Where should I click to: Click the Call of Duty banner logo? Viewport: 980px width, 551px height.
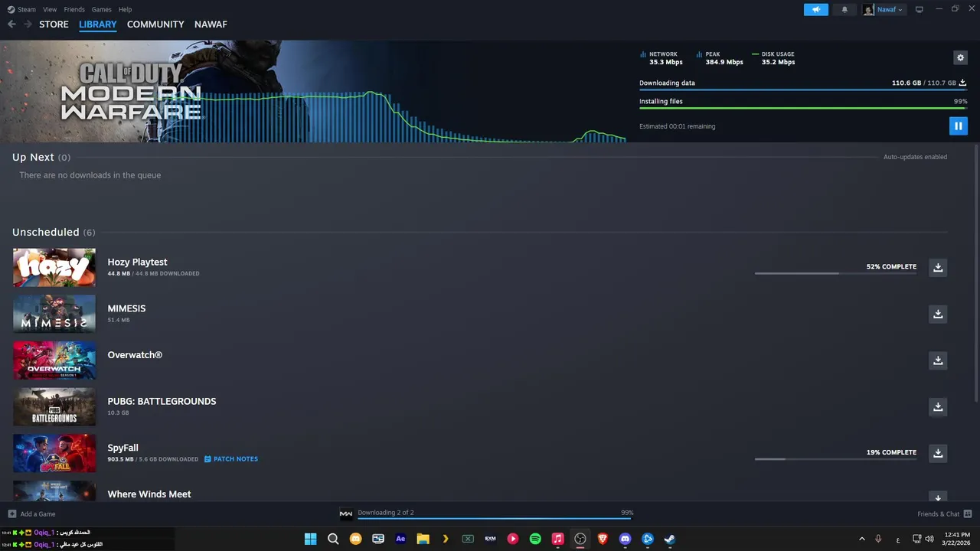pos(131,92)
